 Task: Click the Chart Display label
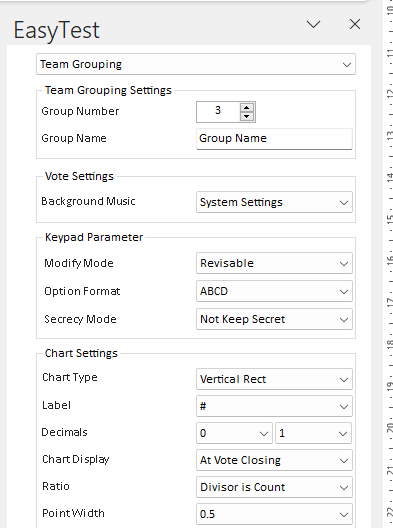76,459
